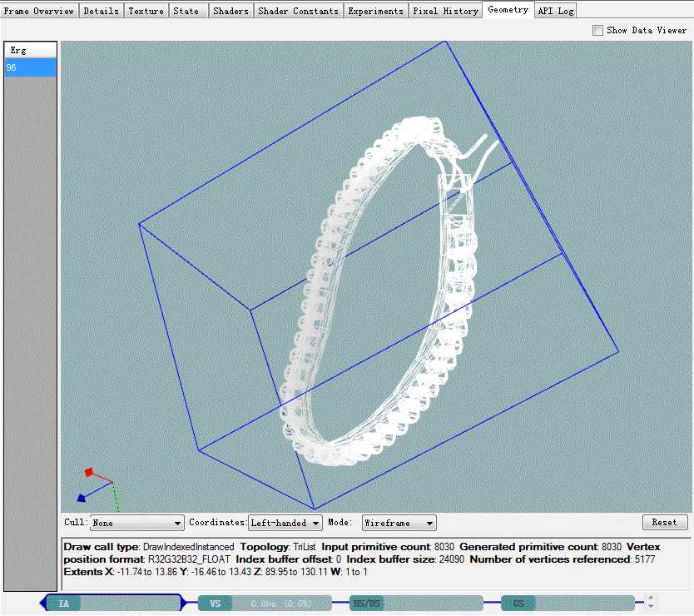
Task: Select the Geometry tab
Action: (x=508, y=9)
